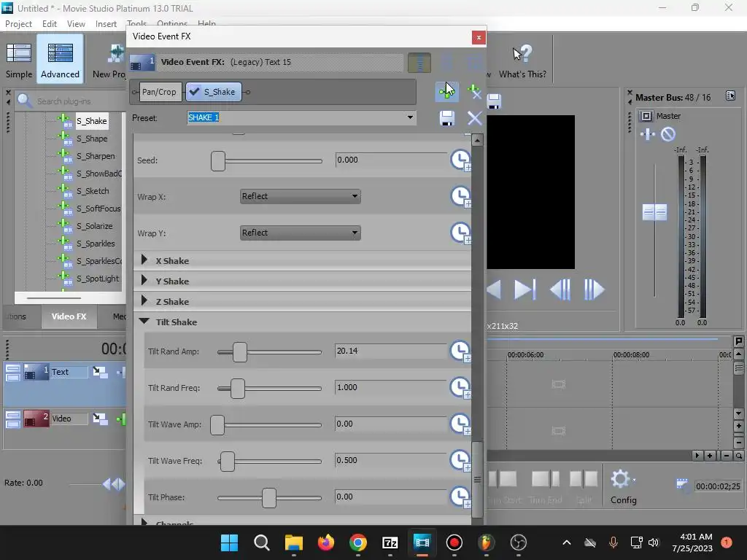Image resolution: width=747 pixels, height=560 pixels.
Task: Select the Pan/Crop chain button
Action: [x=159, y=92]
